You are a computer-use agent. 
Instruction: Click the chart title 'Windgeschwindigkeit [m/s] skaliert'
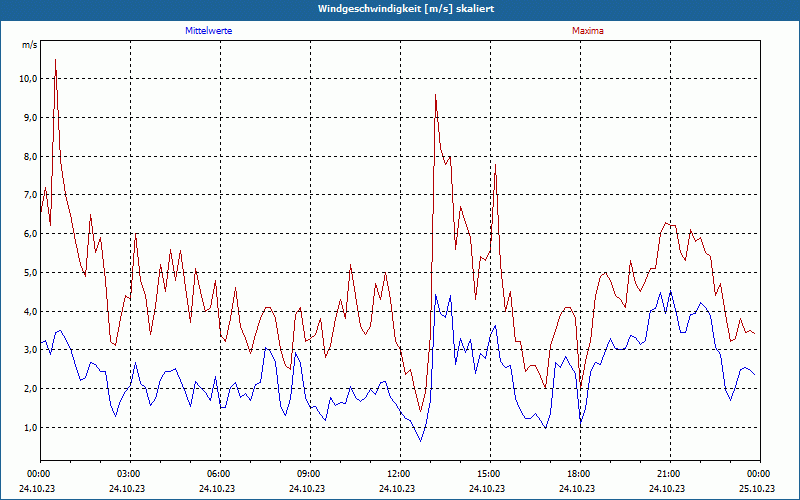click(x=406, y=9)
